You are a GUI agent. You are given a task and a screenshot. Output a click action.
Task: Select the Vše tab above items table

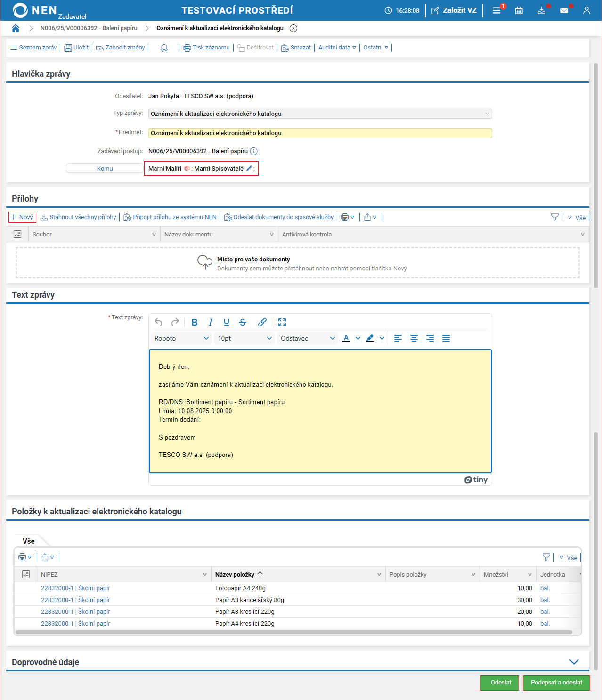29,541
